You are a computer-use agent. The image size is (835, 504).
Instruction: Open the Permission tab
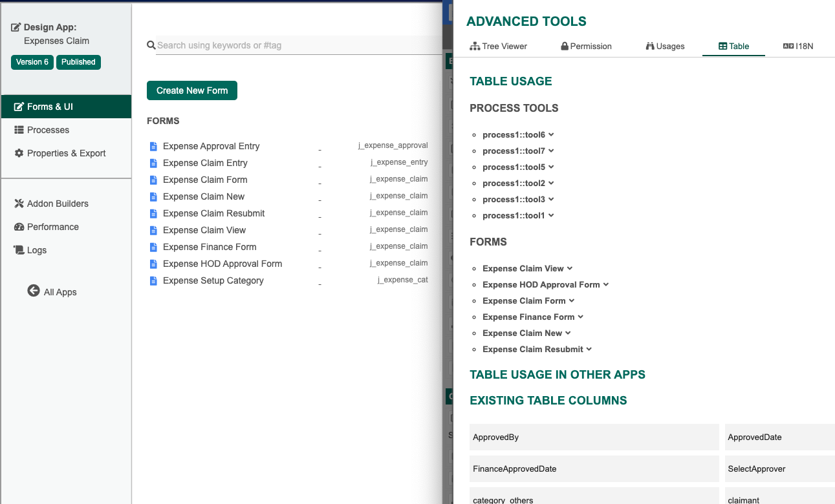tap(586, 47)
